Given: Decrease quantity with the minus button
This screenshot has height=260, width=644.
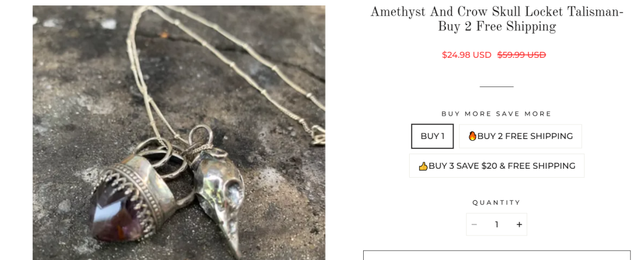Looking at the screenshot, I should 474,225.
